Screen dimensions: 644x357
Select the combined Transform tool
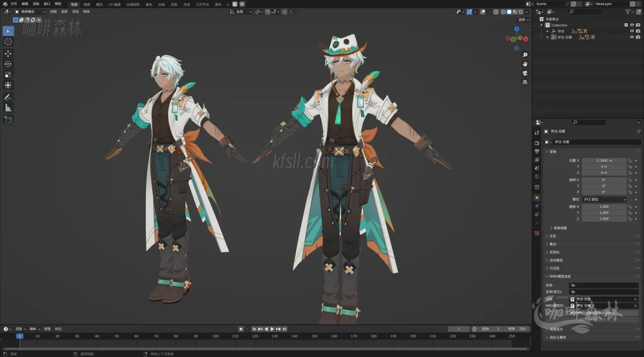(8, 85)
